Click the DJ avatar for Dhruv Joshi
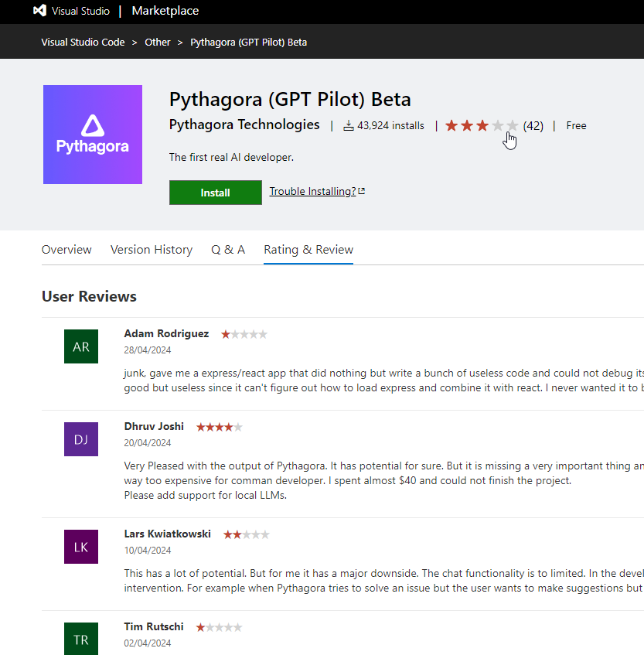This screenshot has width=644, height=655. click(81, 439)
